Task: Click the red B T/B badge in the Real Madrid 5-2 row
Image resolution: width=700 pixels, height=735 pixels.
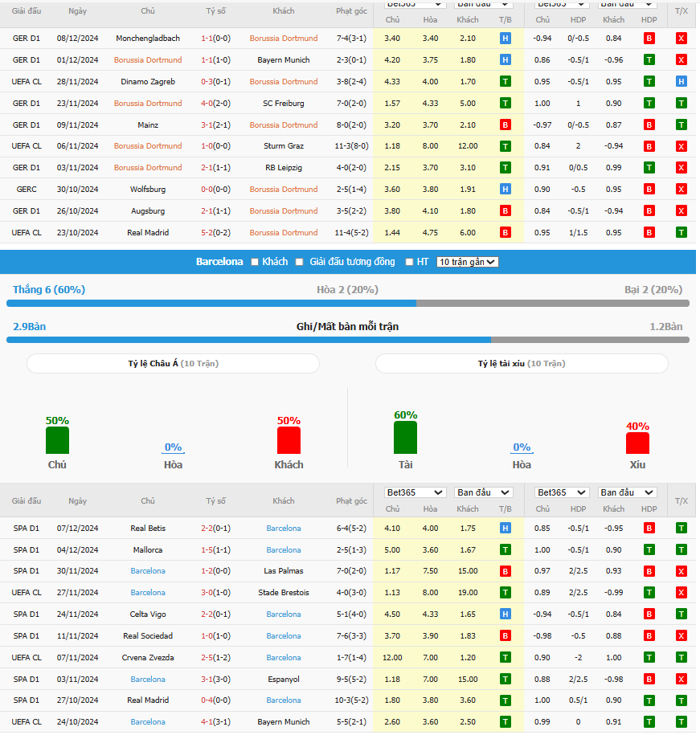Action: tap(505, 232)
